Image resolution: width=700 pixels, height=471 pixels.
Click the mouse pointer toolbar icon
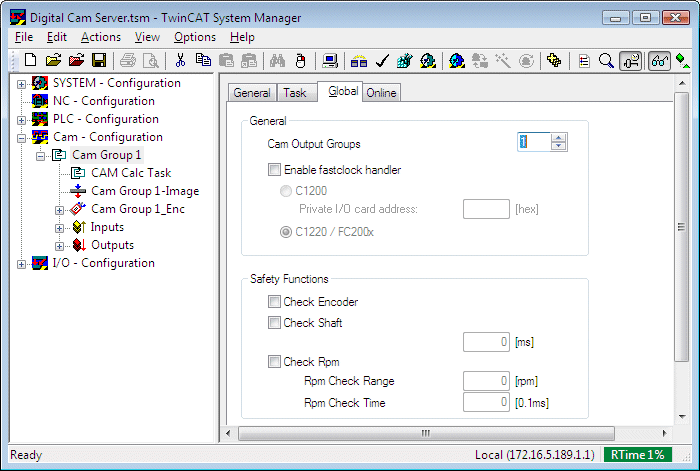(x=300, y=60)
